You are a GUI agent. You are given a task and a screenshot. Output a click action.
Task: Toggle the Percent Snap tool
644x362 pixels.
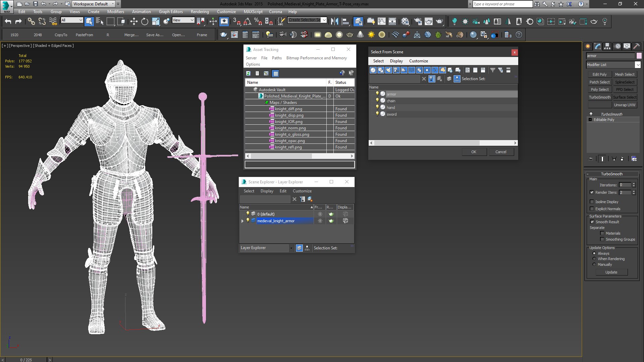coord(258,21)
